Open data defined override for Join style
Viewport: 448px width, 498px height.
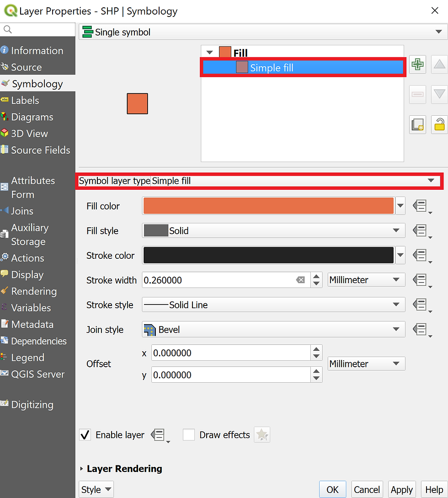(422, 330)
